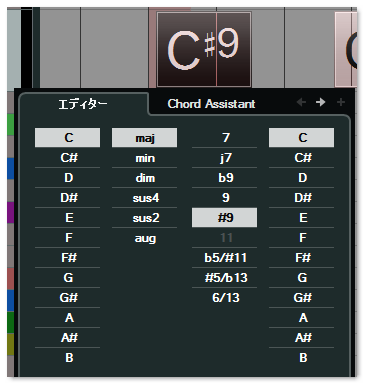Toggle the #9 tension off
This screenshot has height=388, width=368.
(224, 218)
